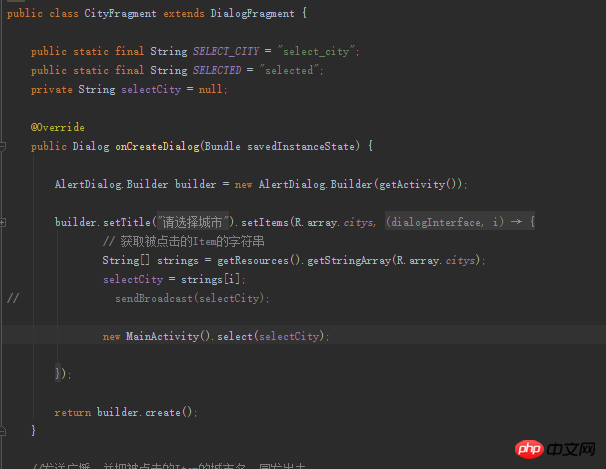Click the "private" keyword
The image size is (606, 469).
tap(52, 89)
